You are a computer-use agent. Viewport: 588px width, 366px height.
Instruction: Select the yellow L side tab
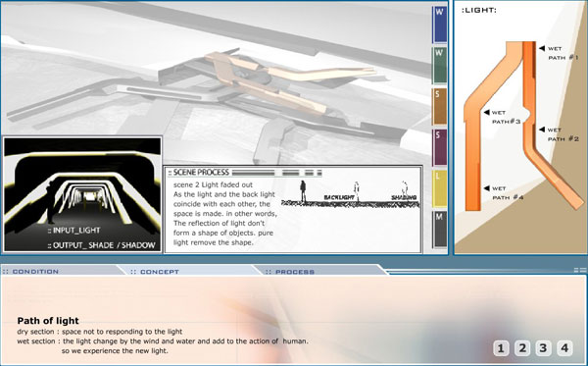[x=439, y=188]
